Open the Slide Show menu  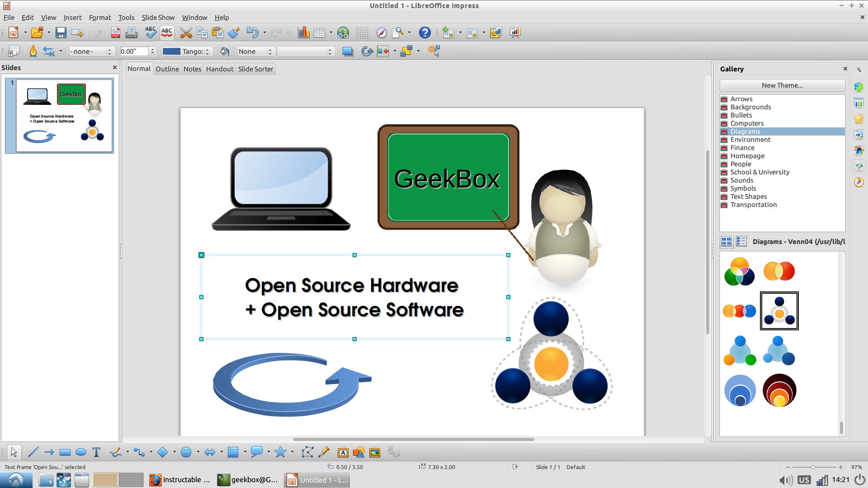tap(157, 17)
